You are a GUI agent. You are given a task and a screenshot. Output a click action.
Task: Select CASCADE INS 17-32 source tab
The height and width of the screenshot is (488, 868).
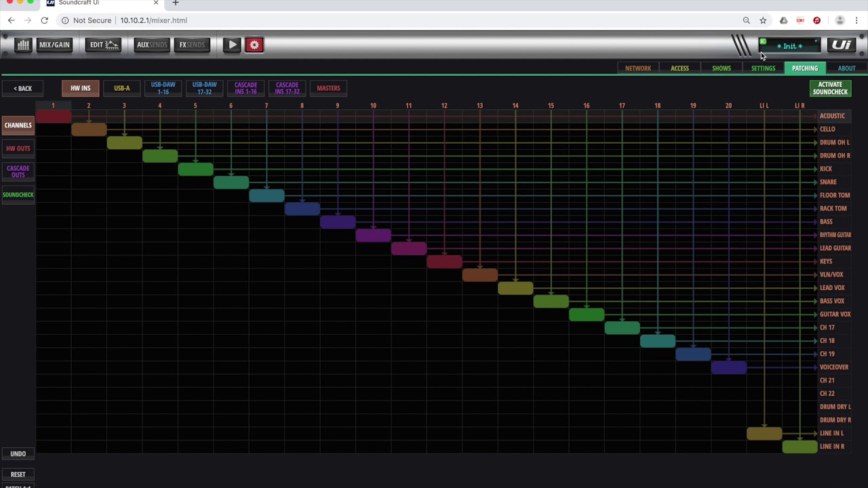pos(287,88)
